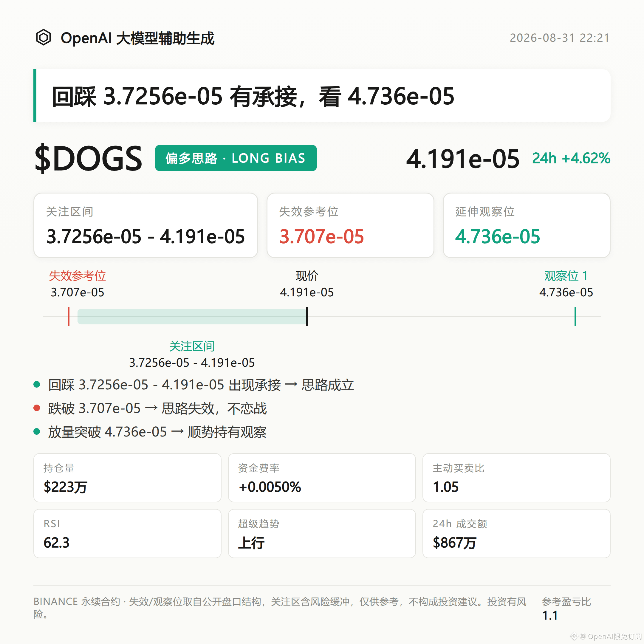The width and height of the screenshot is (644, 644).
Task: Open the 资金费率 +0.0050% stat card
Action: pyautogui.click(x=322, y=478)
